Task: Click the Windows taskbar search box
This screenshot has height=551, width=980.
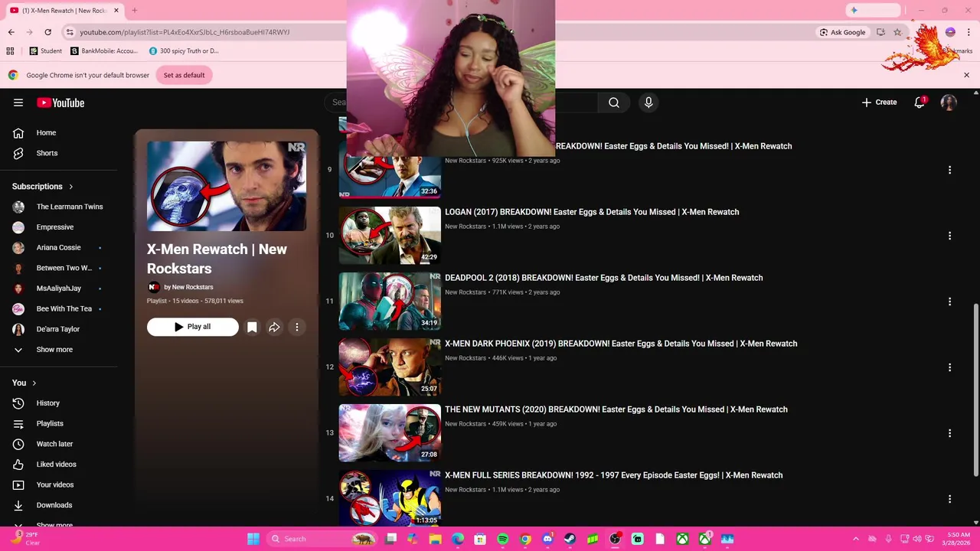Action: [322, 539]
